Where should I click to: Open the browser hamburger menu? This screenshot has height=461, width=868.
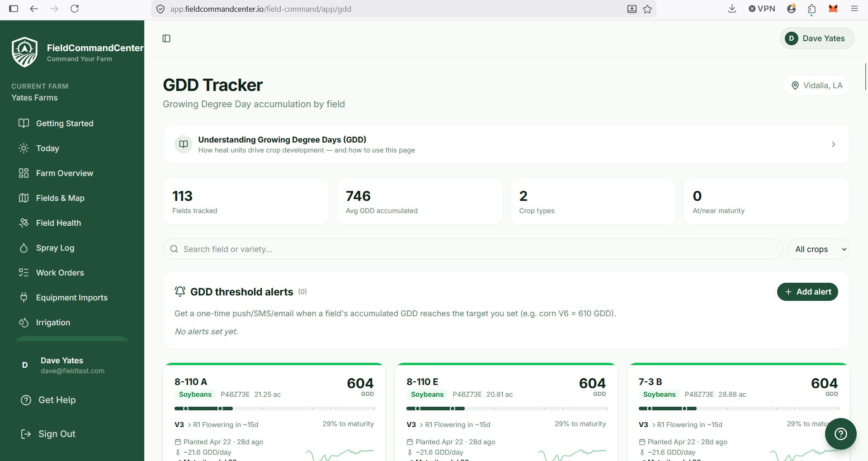coord(854,9)
